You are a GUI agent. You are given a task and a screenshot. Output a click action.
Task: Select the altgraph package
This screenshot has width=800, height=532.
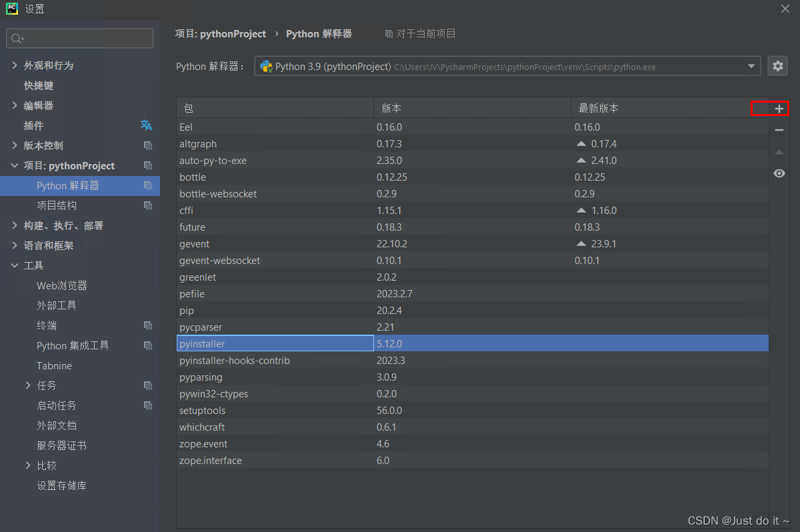pyautogui.click(x=473, y=144)
